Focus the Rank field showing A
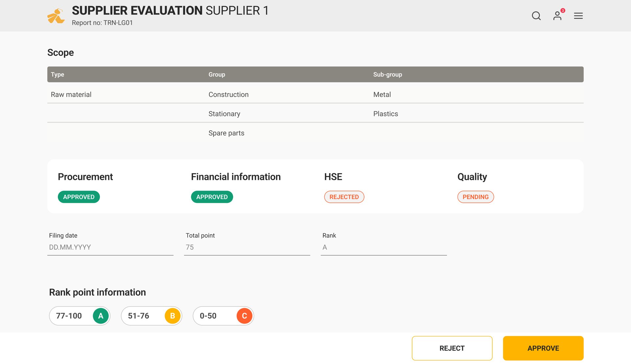Viewport: 631px width, 364px height. (x=384, y=247)
